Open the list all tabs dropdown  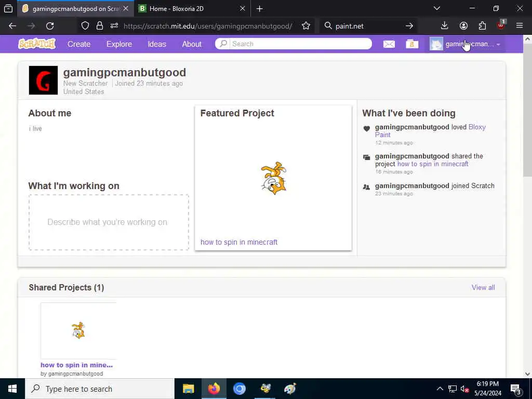[437, 9]
